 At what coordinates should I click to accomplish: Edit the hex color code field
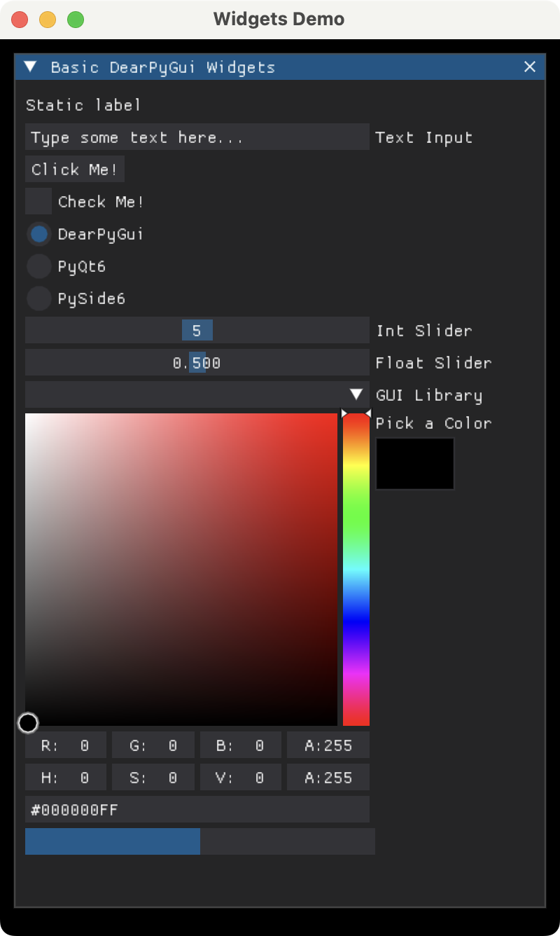197,809
